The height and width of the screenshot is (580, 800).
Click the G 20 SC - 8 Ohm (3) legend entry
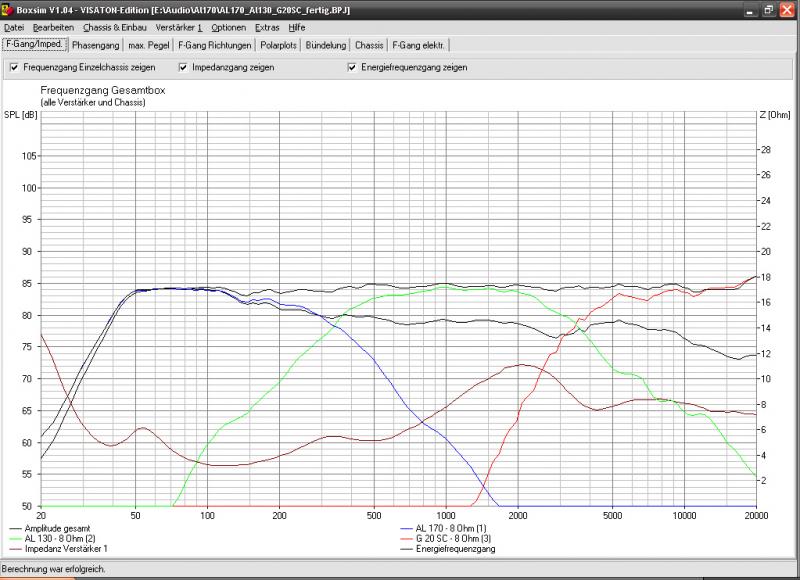coord(445,538)
